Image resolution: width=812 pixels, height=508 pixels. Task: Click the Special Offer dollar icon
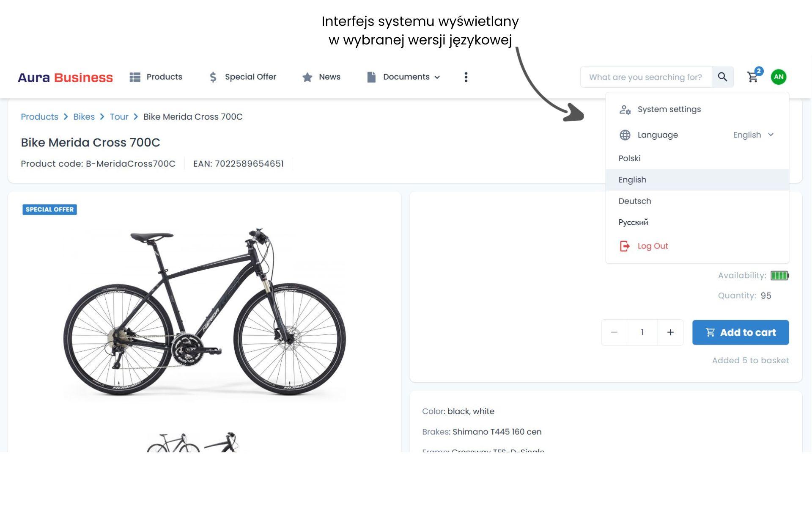[212, 76]
